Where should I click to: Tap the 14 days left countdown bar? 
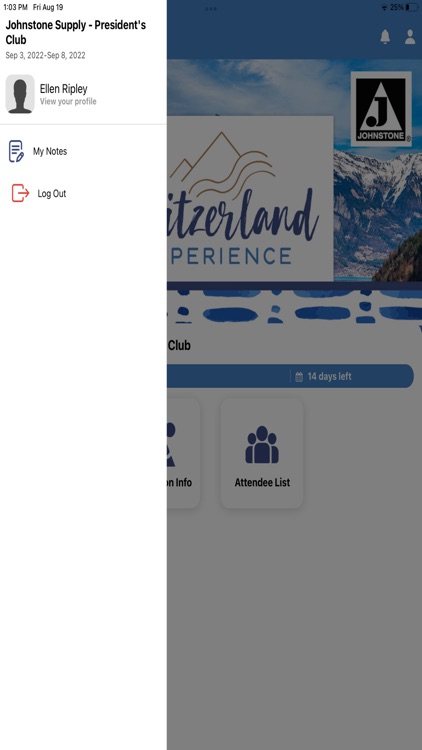290,376
